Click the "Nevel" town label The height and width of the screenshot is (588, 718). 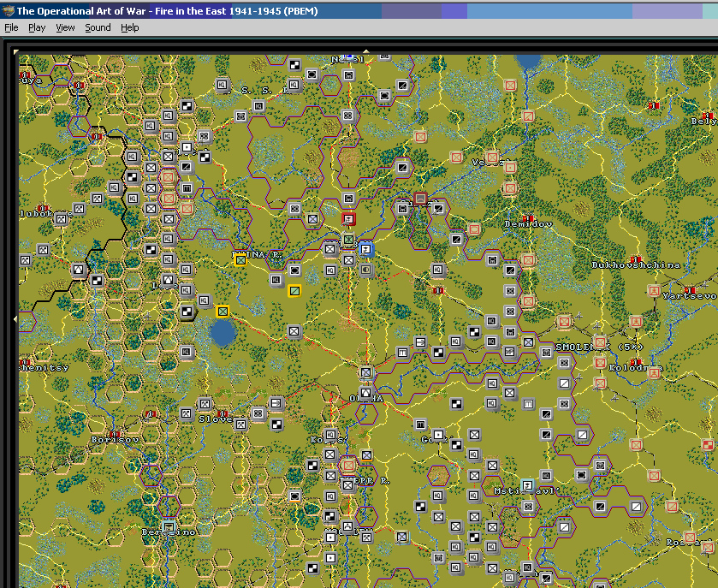coord(348,60)
